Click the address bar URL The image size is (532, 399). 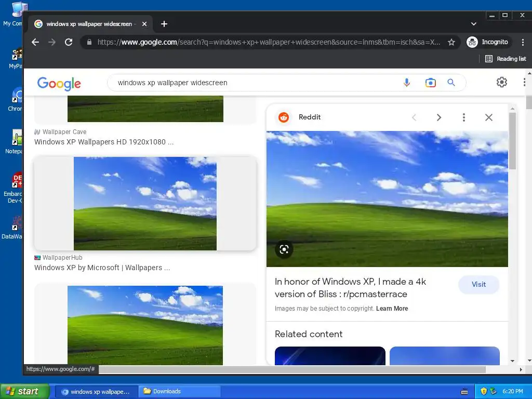pyautogui.click(x=269, y=42)
